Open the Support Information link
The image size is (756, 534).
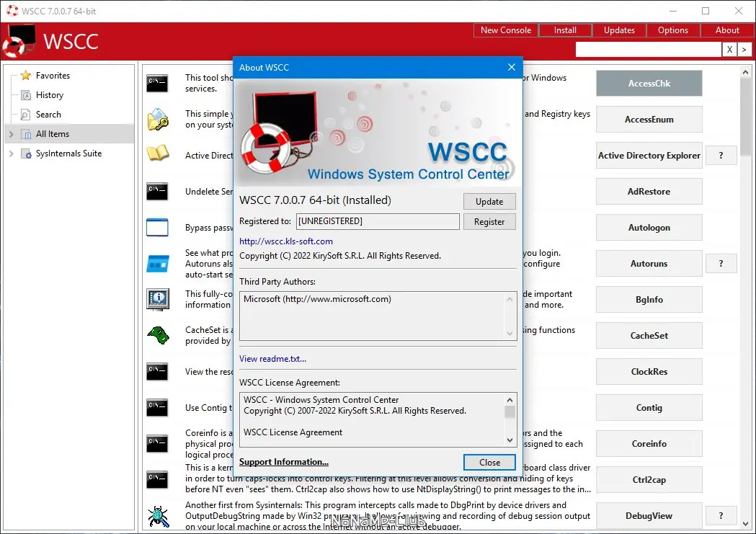click(283, 462)
